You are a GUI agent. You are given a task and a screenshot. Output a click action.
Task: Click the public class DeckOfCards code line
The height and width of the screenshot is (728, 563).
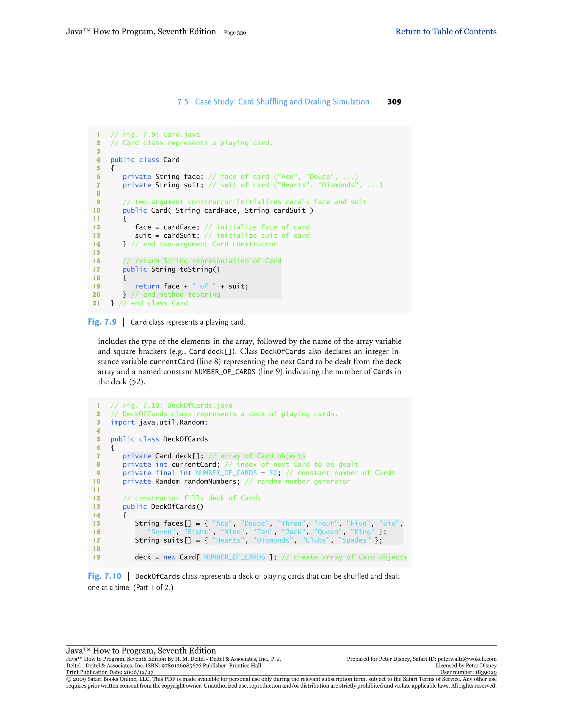click(x=159, y=439)
